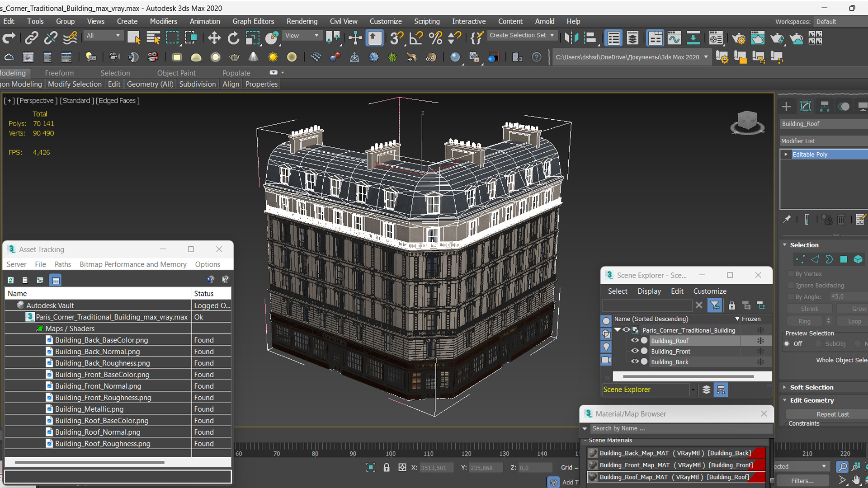Click the ViewCube navigation gizmo
Screen dimensions: 868x488
pos(747,123)
